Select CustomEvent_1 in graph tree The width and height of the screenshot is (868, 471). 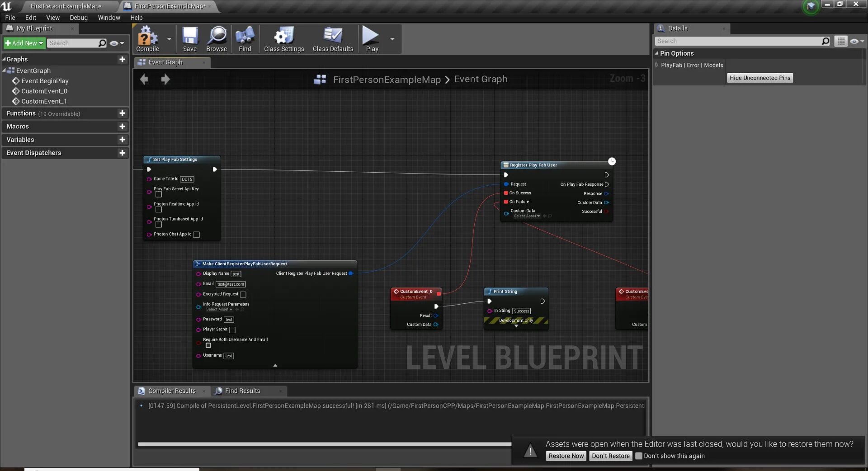44,101
